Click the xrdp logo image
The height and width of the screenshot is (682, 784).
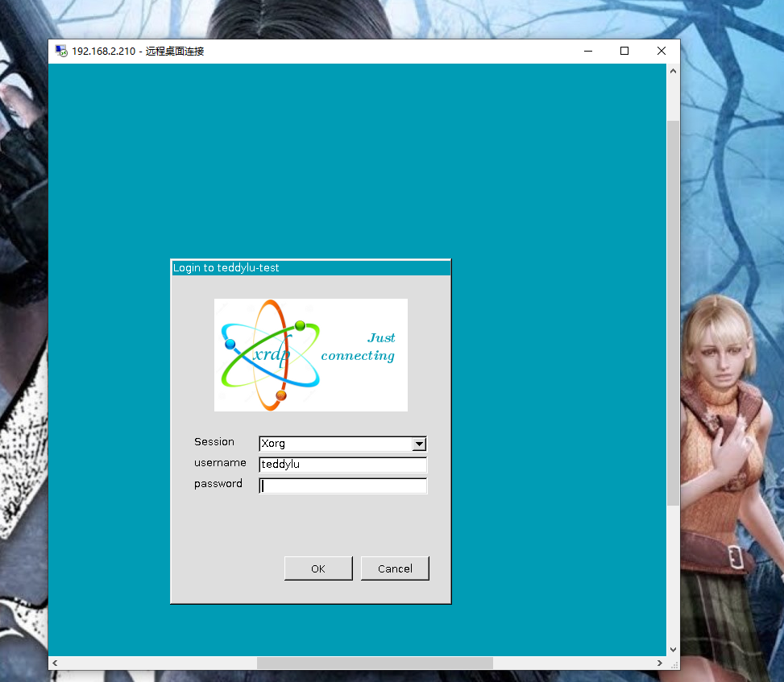(x=311, y=355)
